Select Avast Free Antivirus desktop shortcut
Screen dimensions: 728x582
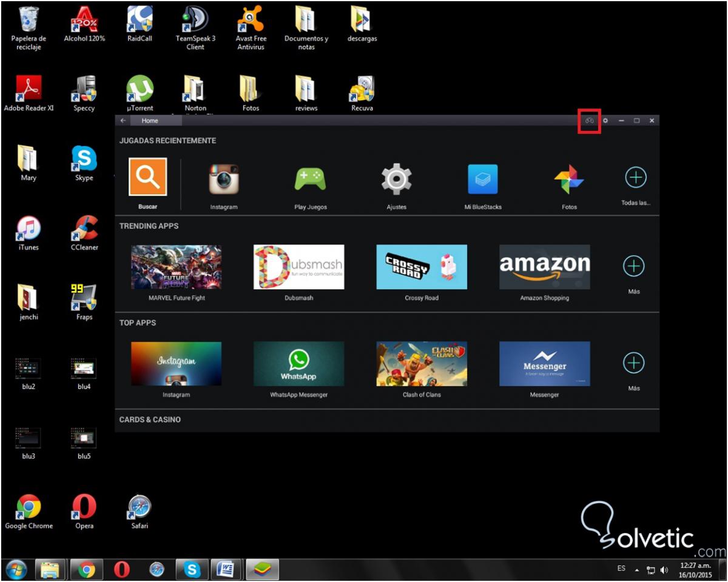251,28
